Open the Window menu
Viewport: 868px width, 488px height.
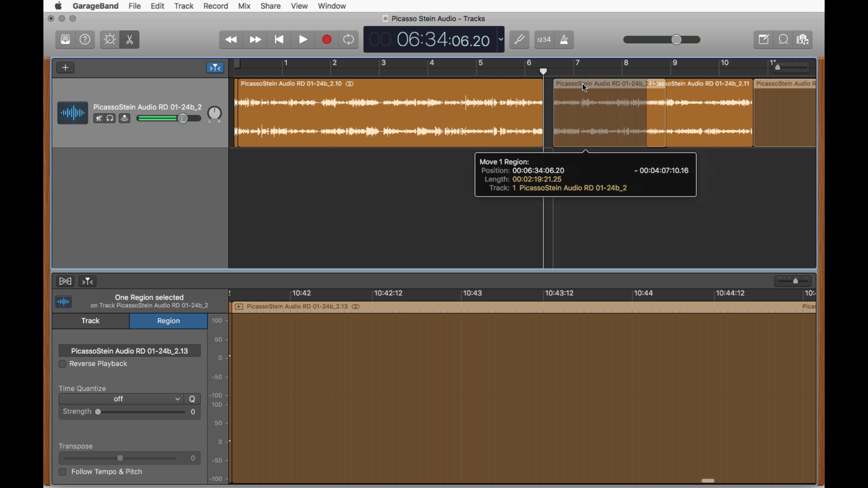click(x=332, y=6)
